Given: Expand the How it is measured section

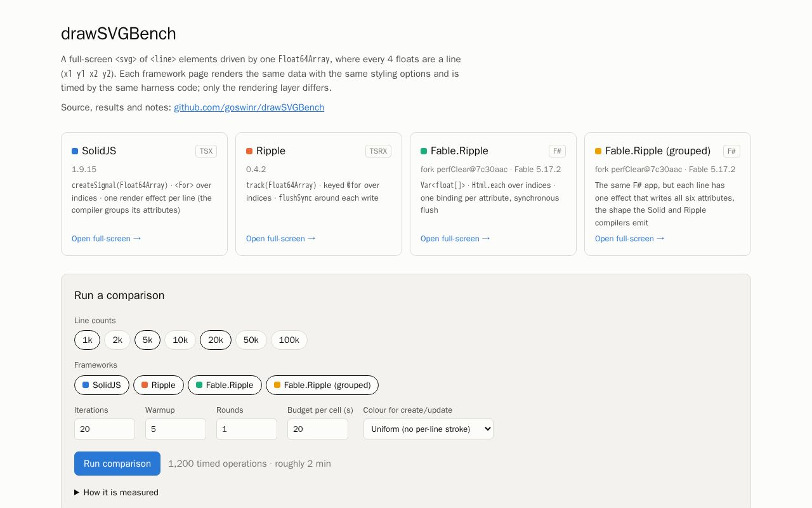Looking at the screenshot, I should pyautogui.click(x=116, y=493).
